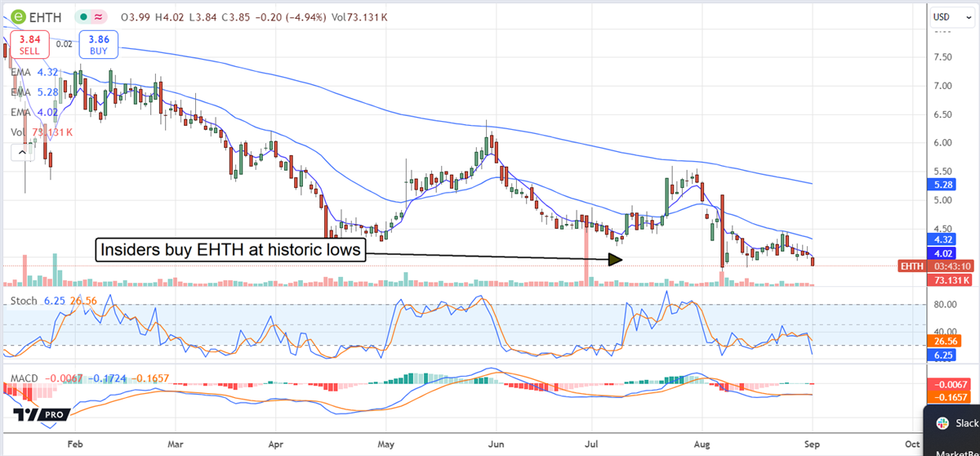Click the Feb label on time axis

click(75, 445)
